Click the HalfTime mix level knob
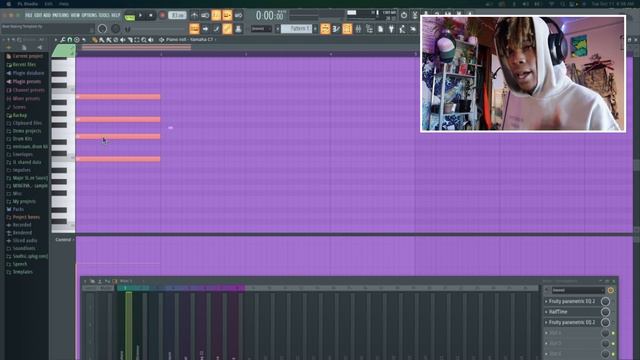Image resolution: width=640 pixels, height=360 pixels. [x=605, y=312]
